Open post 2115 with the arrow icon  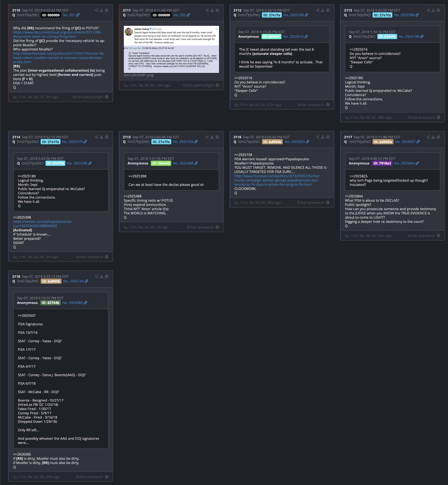coord(217,137)
